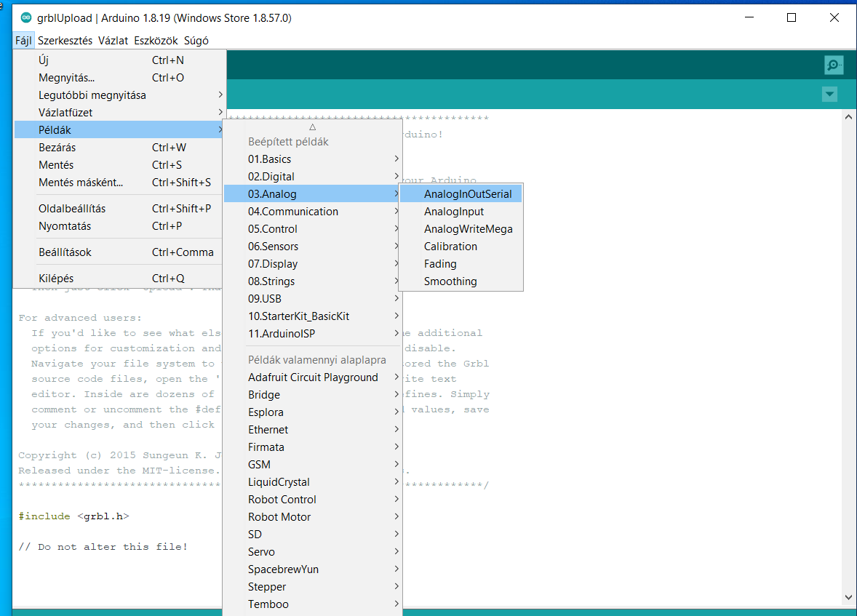Expand Robot Motor examples
This screenshot has height=616, width=857.
tap(312, 518)
